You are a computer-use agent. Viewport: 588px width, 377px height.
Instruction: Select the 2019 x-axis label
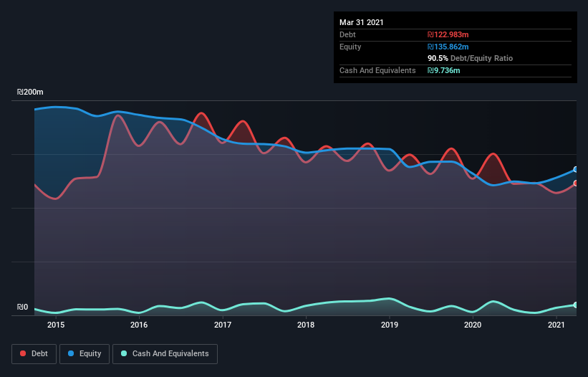click(390, 325)
